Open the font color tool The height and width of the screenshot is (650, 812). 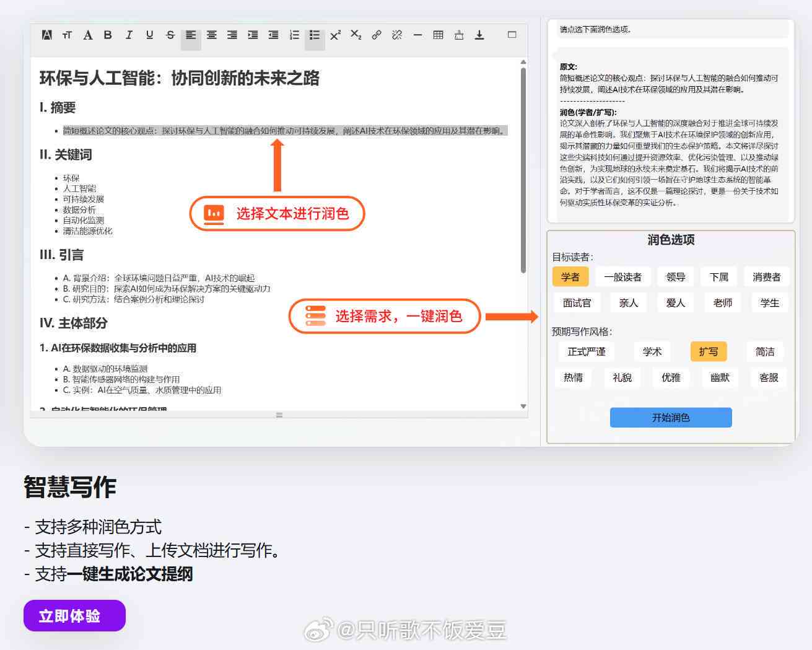[x=88, y=35]
